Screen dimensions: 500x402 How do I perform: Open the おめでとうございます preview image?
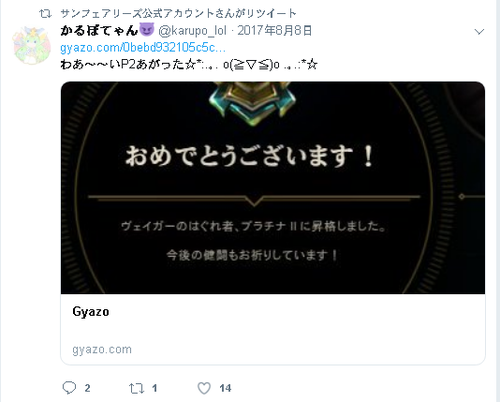(273, 188)
